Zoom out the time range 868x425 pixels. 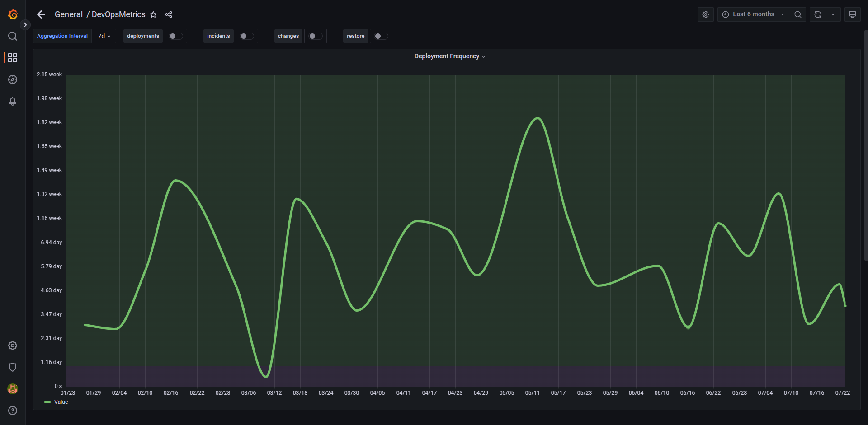pos(798,14)
